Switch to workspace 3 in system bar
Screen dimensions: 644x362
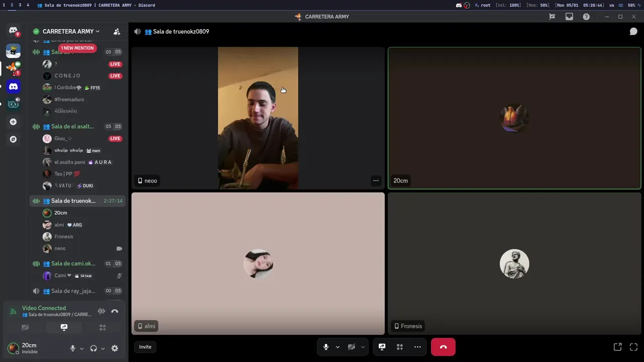[x=20, y=5]
